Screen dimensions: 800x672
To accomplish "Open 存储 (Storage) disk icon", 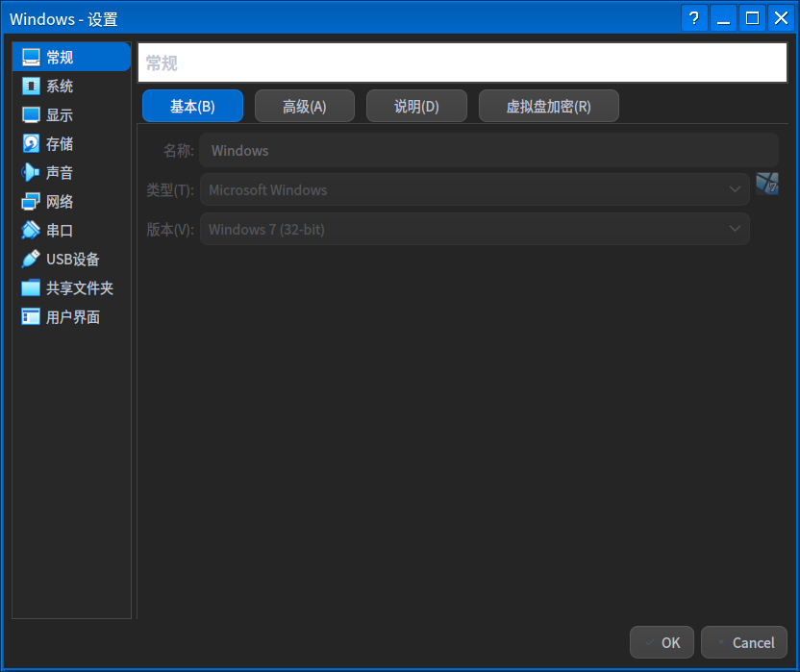I will (x=32, y=144).
